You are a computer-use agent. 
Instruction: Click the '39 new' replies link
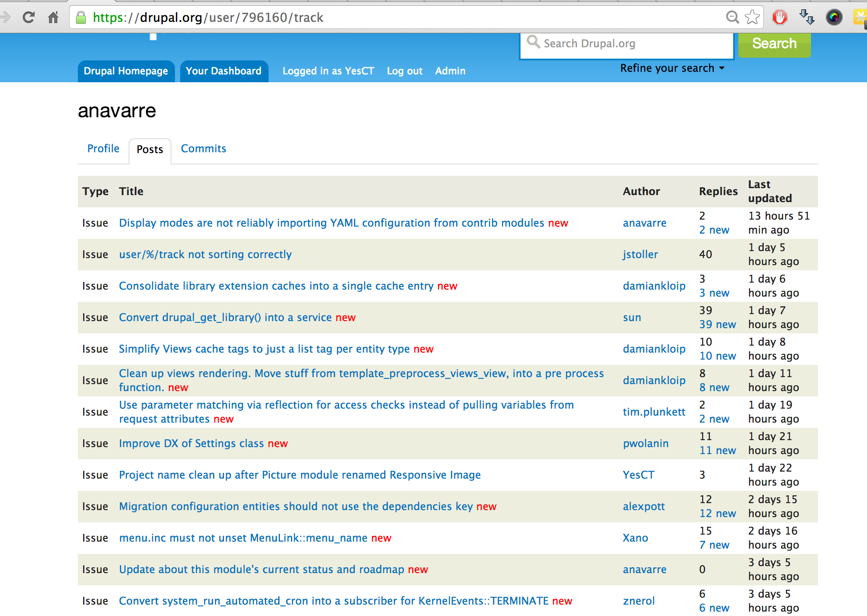click(x=717, y=325)
